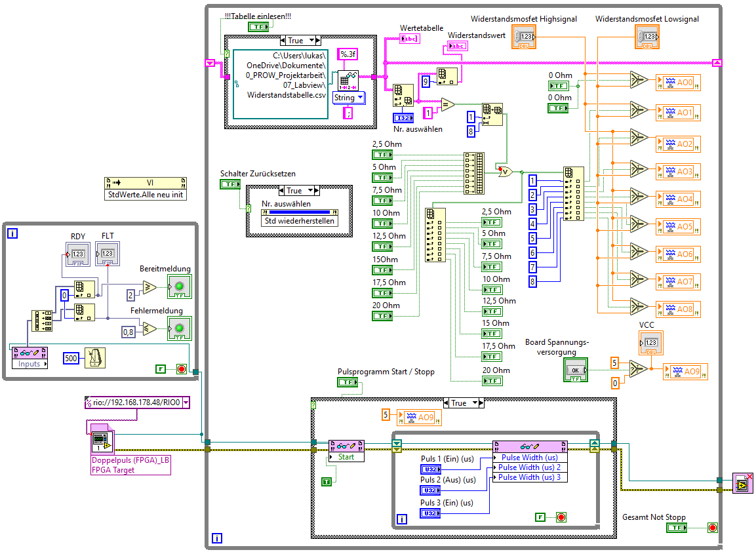Click the Wait (ms) metronome icon
Image resolution: width=756 pixels, height=552 pixels.
click(x=94, y=358)
